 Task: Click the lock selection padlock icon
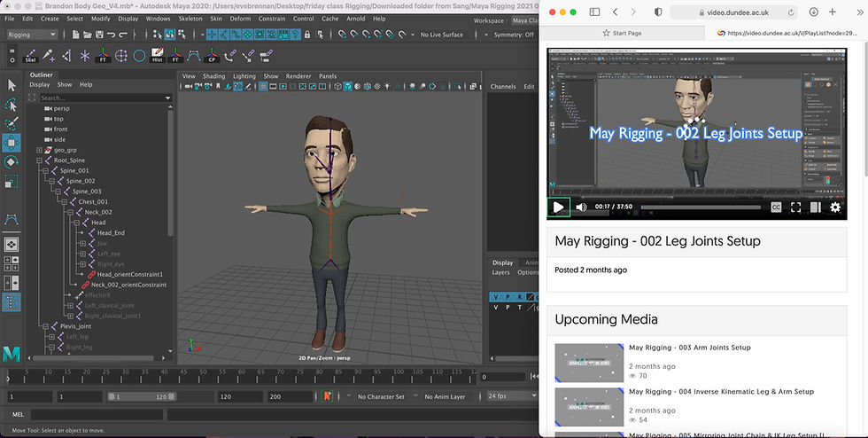(x=307, y=35)
